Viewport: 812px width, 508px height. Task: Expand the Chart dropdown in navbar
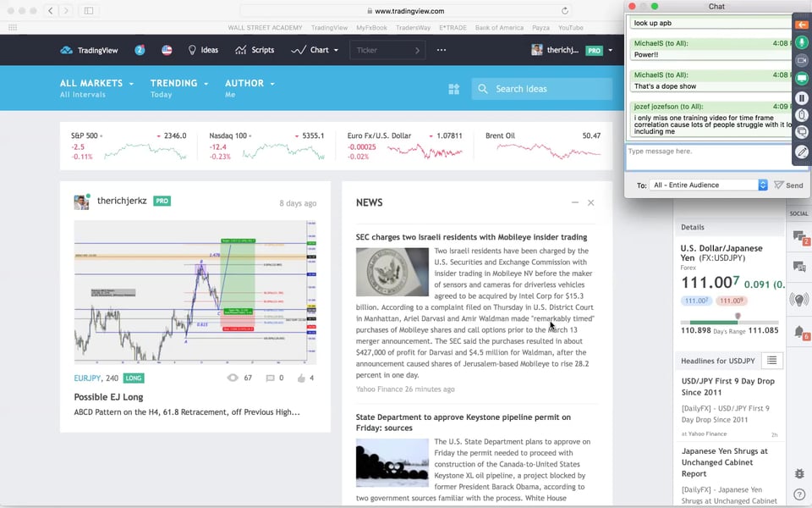pos(315,50)
